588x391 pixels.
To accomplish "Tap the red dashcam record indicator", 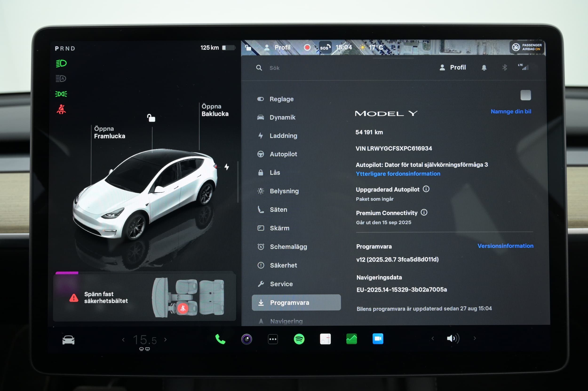I will (x=307, y=47).
